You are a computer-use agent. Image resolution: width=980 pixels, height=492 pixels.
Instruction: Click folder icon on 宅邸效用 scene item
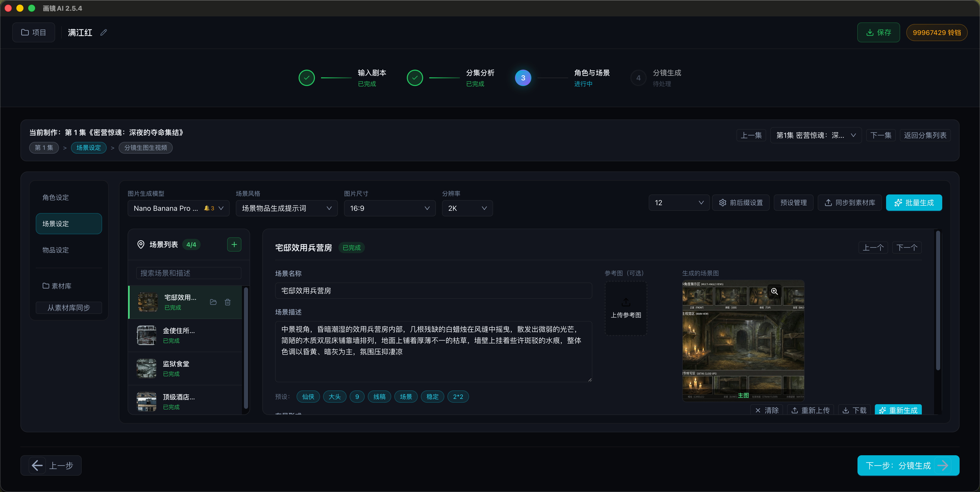coord(213,302)
